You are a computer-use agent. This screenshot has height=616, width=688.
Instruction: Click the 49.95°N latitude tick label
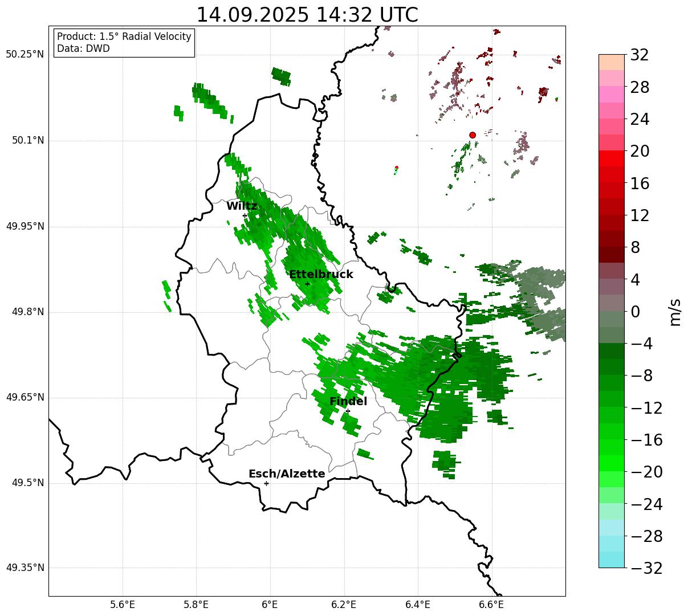25,226
